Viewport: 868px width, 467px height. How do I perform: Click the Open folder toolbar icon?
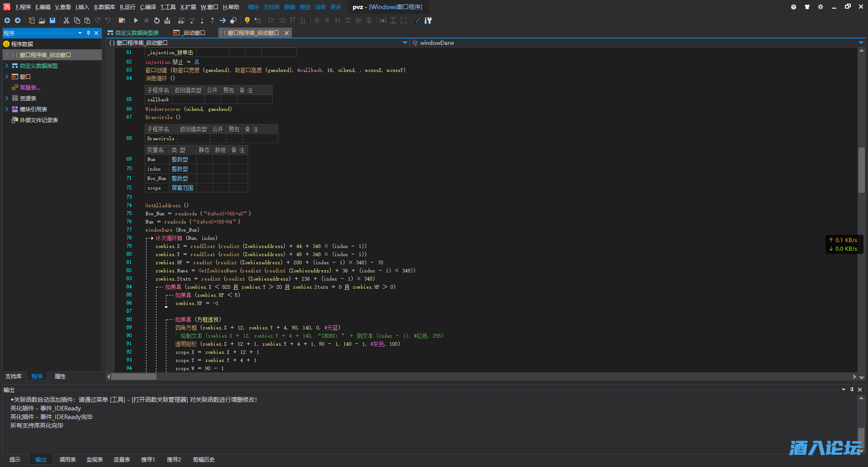42,20
